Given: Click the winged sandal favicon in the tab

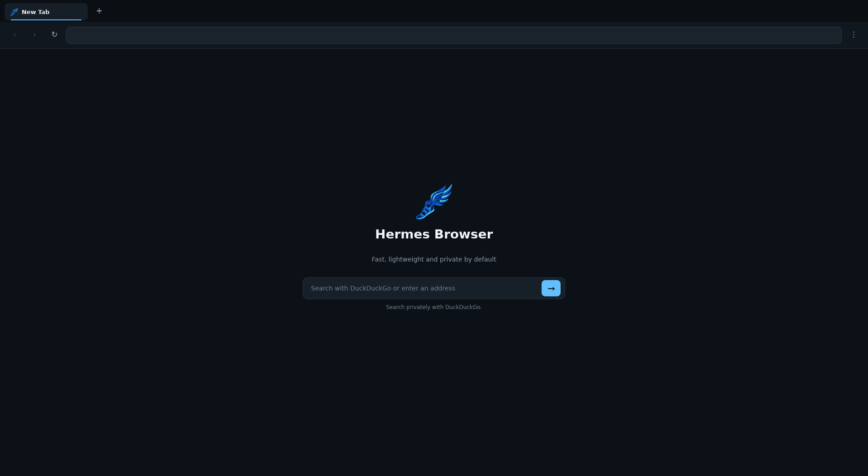Looking at the screenshot, I should coord(14,12).
